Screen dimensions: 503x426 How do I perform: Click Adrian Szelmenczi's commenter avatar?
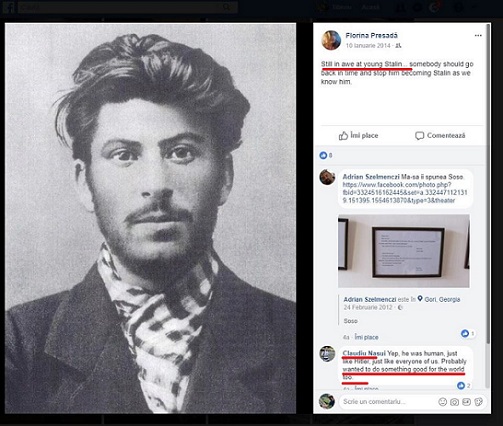point(327,177)
